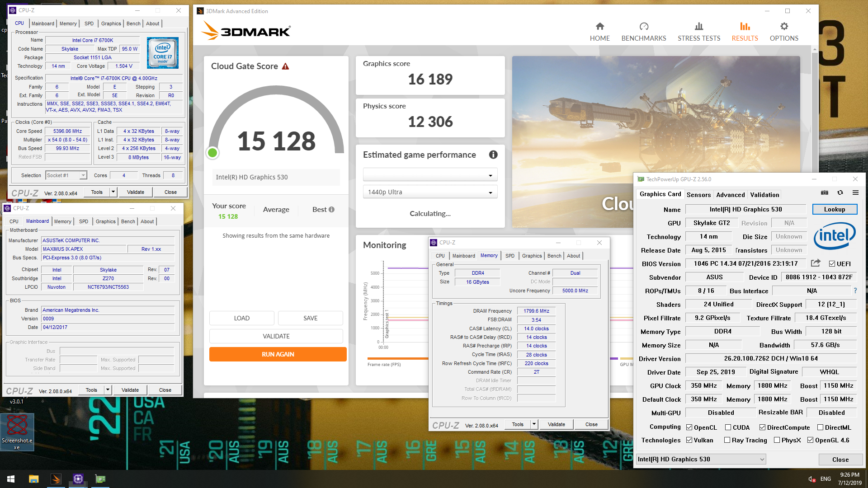The height and width of the screenshot is (488, 868).
Task: Switch to Validation tab in GPU-Z
Action: [764, 195]
